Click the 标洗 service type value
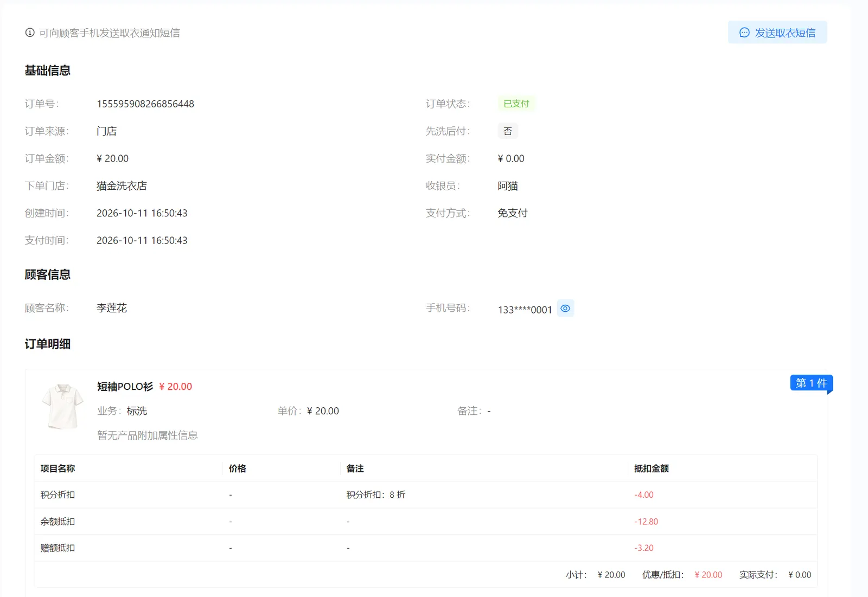868x597 pixels. point(137,411)
